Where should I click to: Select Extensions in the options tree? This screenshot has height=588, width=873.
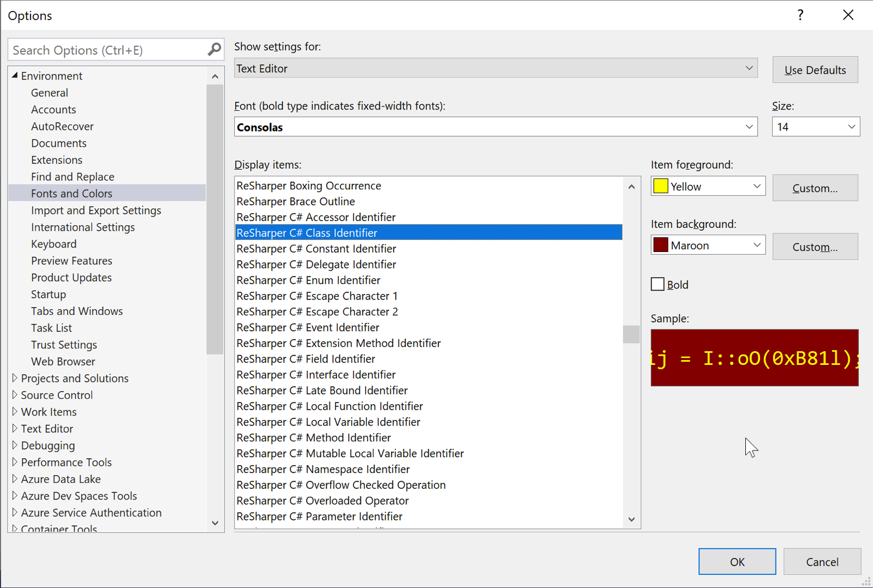(x=57, y=160)
